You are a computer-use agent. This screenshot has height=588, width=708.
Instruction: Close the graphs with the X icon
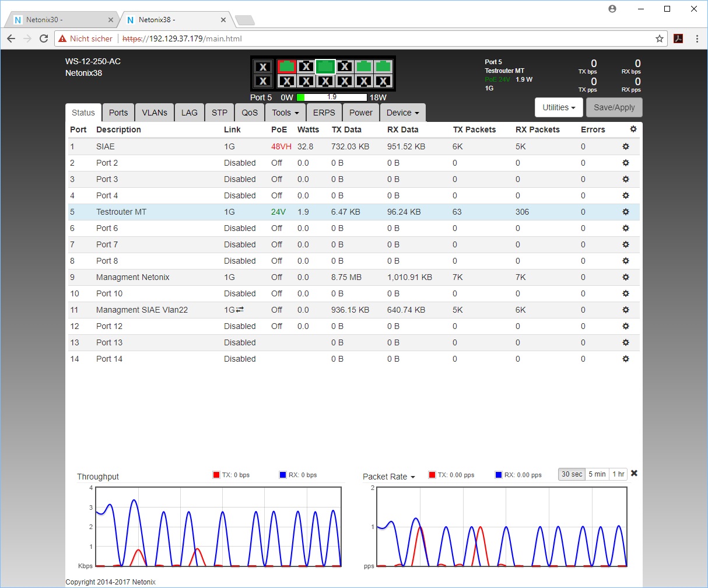tap(635, 473)
